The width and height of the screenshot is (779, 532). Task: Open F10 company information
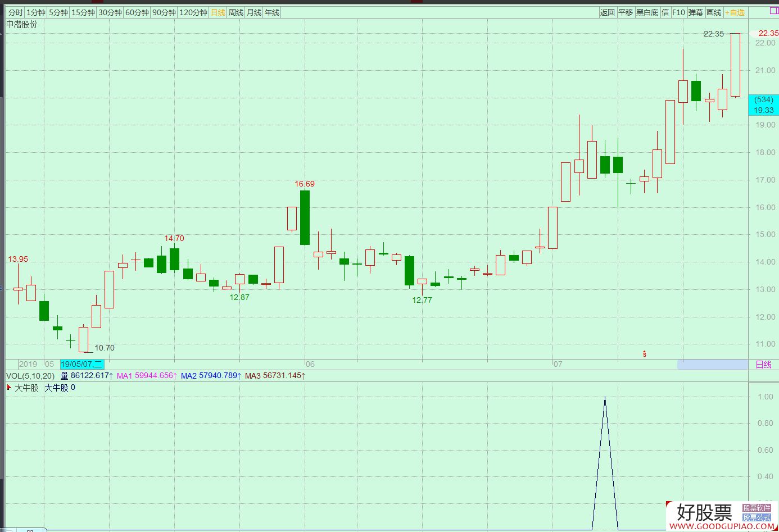(x=678, y=12)
